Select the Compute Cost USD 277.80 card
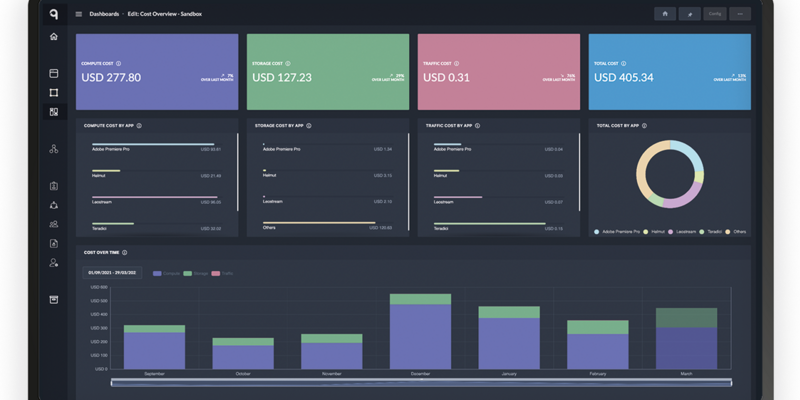800x400 pixels. click(157, 72)
